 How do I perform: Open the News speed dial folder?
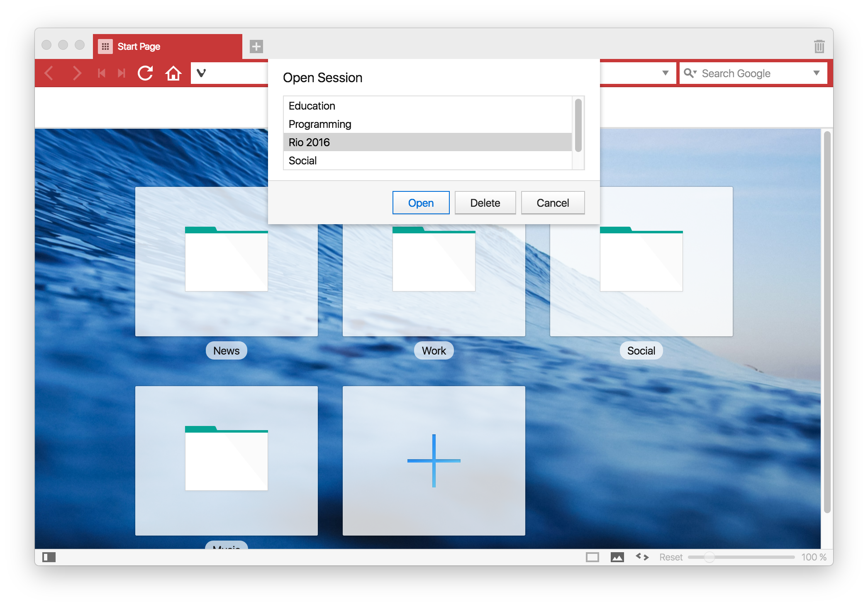(227, 262)
